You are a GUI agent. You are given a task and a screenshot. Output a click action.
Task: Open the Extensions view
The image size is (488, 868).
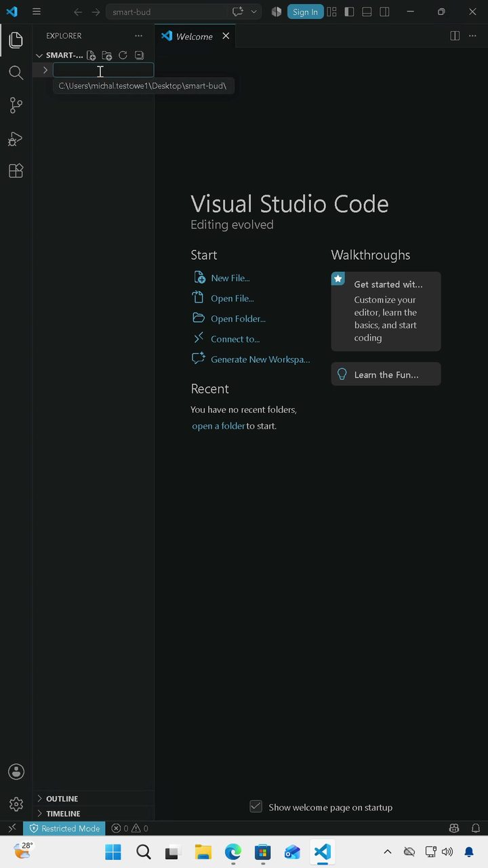click(x=16, y=171)
